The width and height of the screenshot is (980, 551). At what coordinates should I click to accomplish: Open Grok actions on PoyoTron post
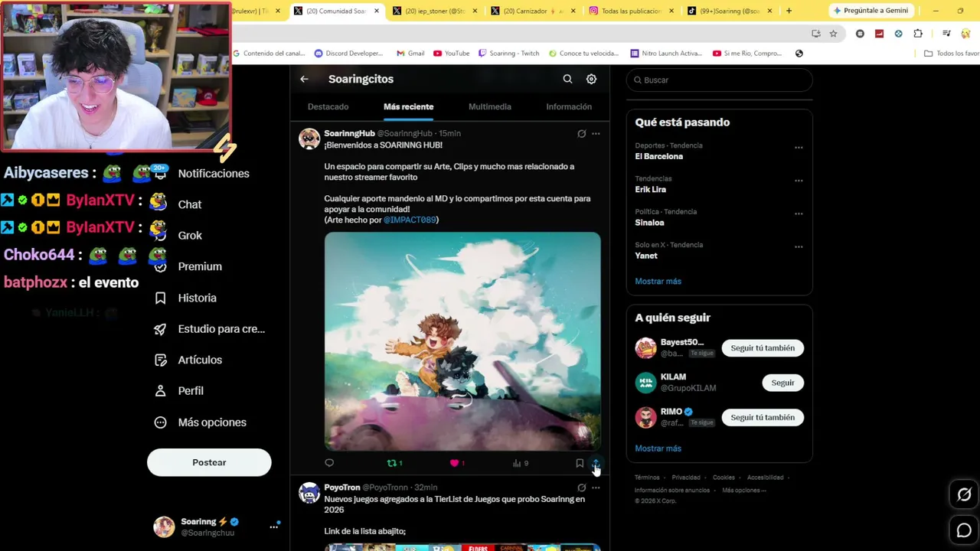pyautogui.click(x=581, y=487)
